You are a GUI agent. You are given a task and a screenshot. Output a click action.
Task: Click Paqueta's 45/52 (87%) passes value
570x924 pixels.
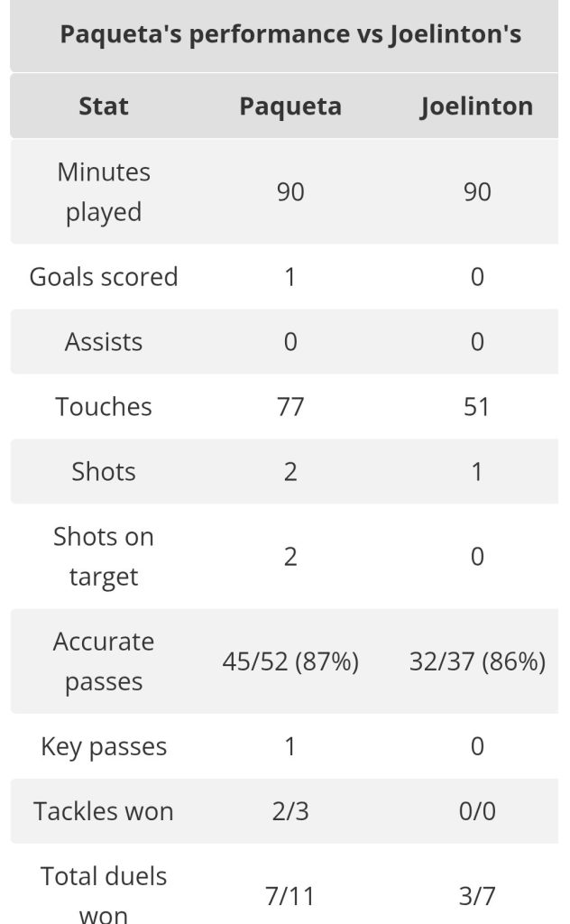coord(290,661)
